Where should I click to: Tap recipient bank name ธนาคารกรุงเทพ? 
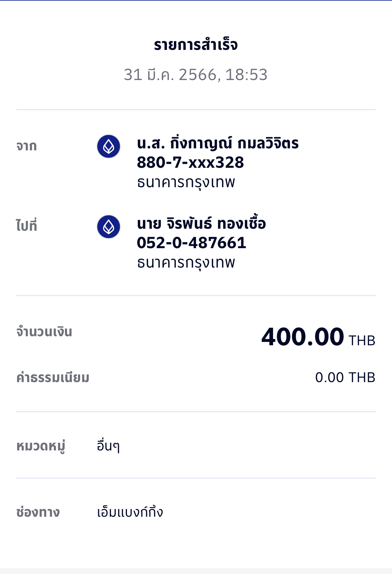click(x=186, y=263)
